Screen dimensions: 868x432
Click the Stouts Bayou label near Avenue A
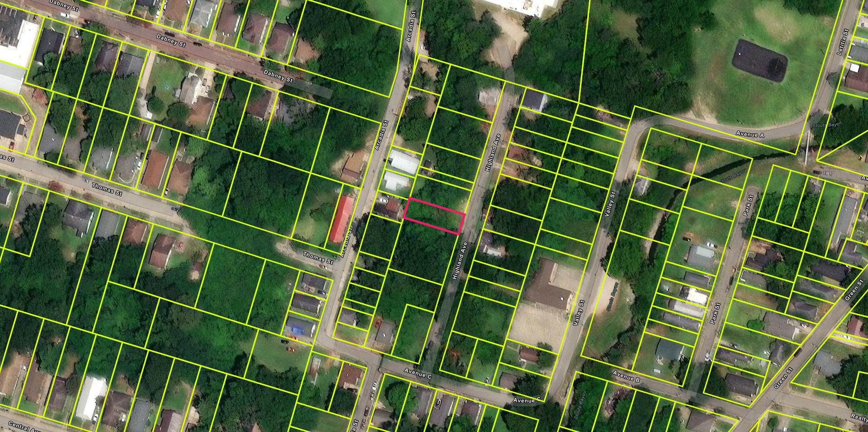coord(827,125)
